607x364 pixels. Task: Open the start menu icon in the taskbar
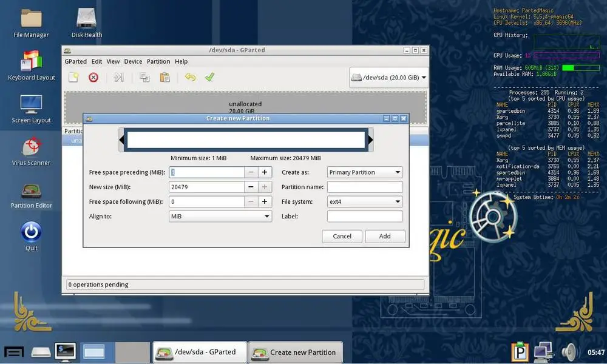[x=15, y=352]
